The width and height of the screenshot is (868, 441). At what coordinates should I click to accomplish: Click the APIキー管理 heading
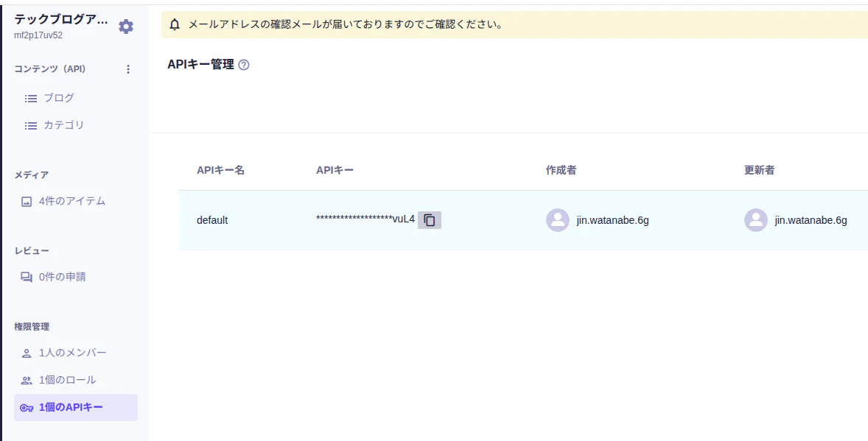tap(200, 65)
